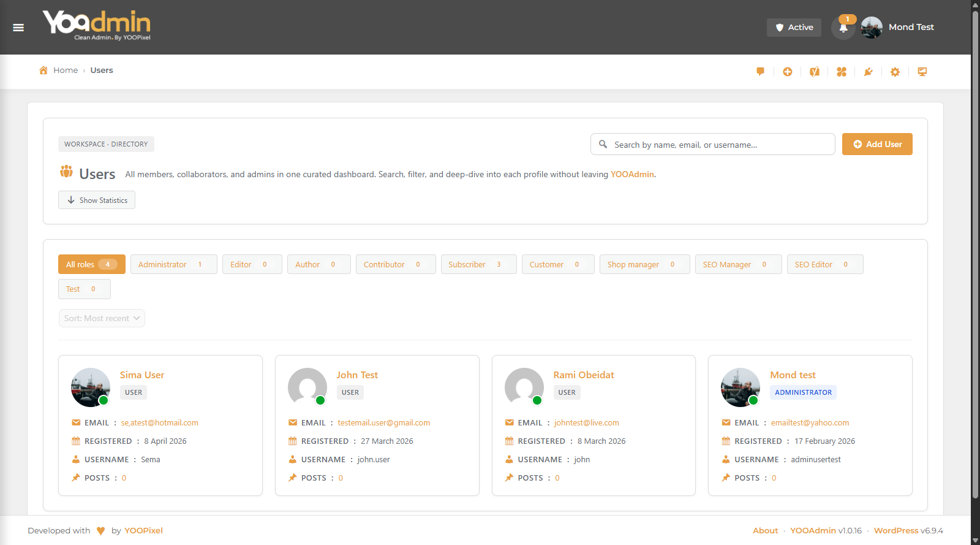Image resolution: width=980 pixels, height=545 pixels.
Task: Click the person icon beside username adminusertest
Action: tap(726, 459)
